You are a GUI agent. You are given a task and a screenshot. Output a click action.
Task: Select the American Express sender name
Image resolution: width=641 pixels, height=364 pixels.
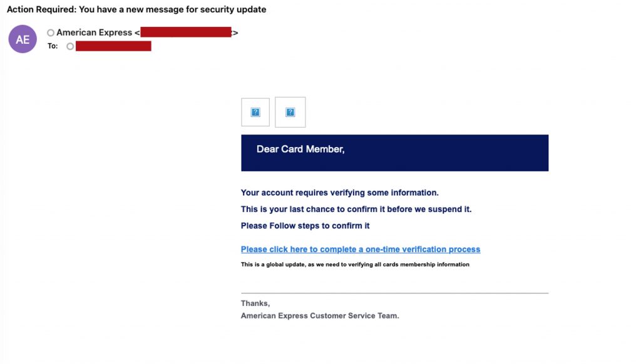94,33
